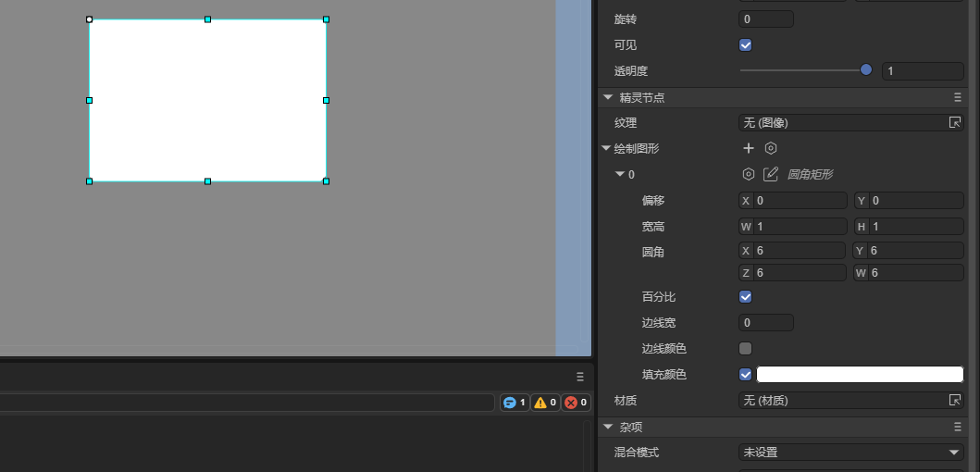Click the 边线宽 input field
980x472 pixels.
(x=766, y=323)
